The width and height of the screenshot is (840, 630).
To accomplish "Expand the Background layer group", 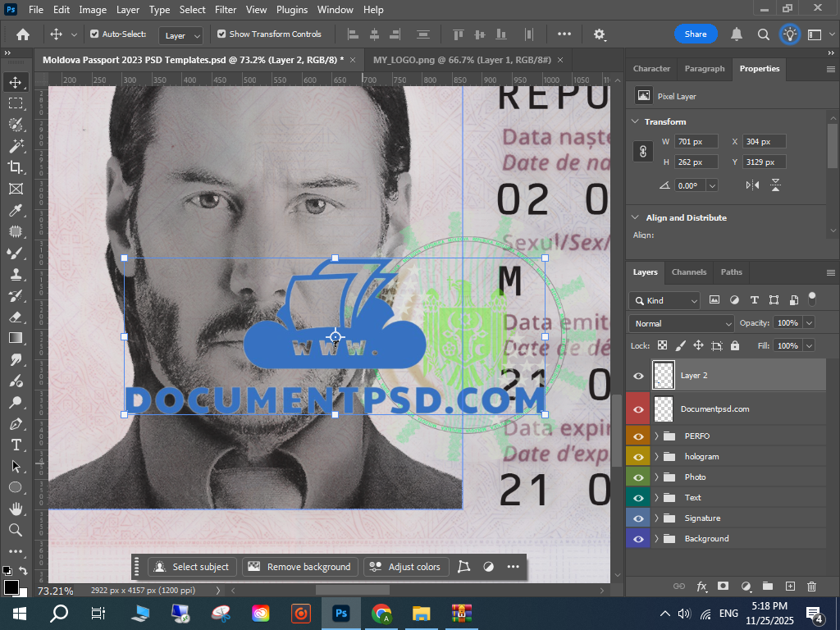I will coord(656,539).
